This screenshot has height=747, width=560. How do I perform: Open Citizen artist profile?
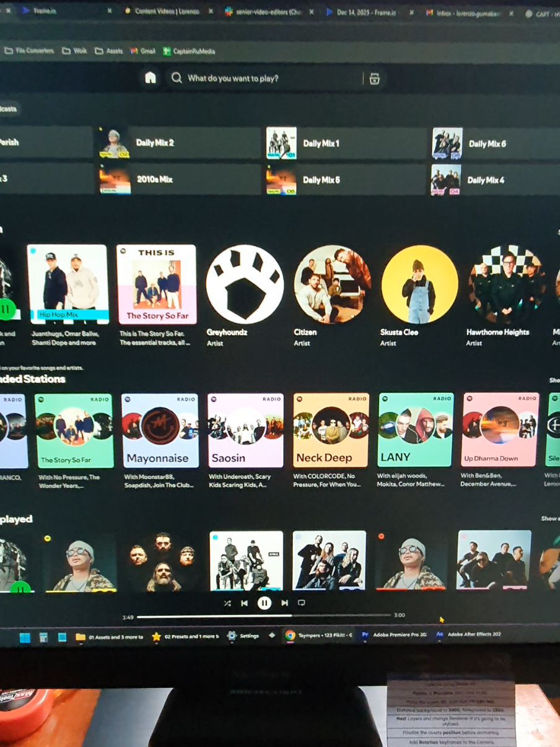[332, 284]
